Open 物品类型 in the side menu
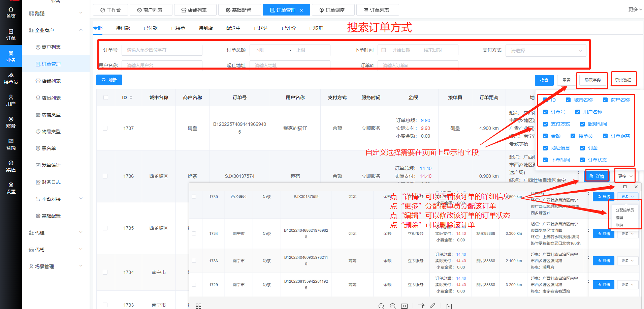The image size is (644, 309). [51, 132]
